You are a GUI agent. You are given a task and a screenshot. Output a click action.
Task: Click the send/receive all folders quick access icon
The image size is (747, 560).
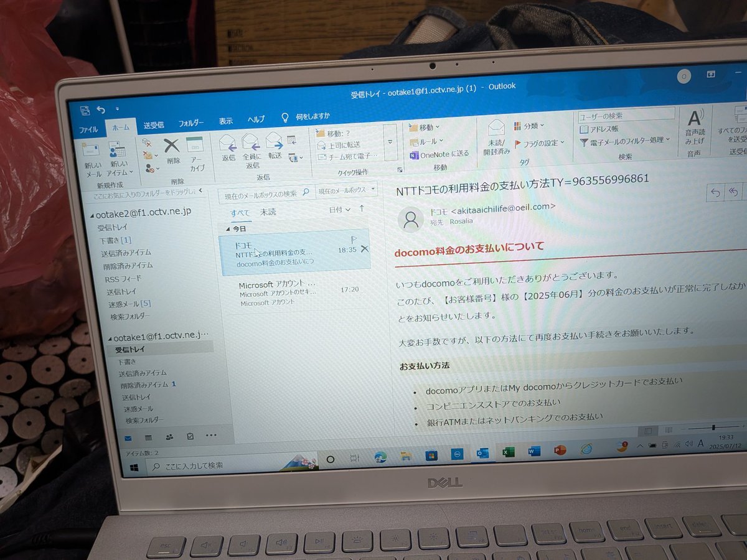coord(85,111)
